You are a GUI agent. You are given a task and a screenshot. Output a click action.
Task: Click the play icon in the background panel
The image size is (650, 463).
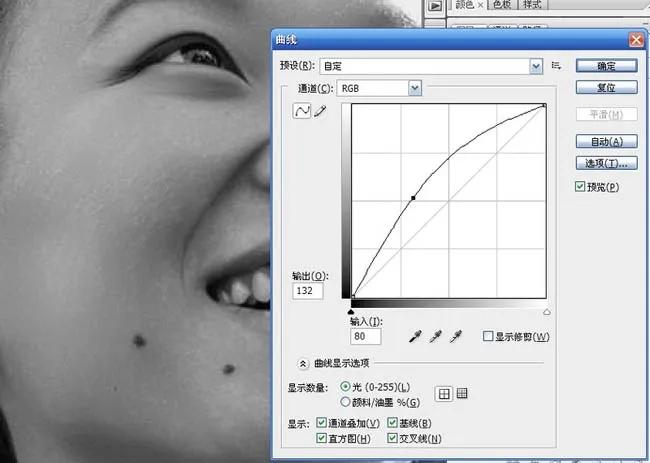point(435,5)
